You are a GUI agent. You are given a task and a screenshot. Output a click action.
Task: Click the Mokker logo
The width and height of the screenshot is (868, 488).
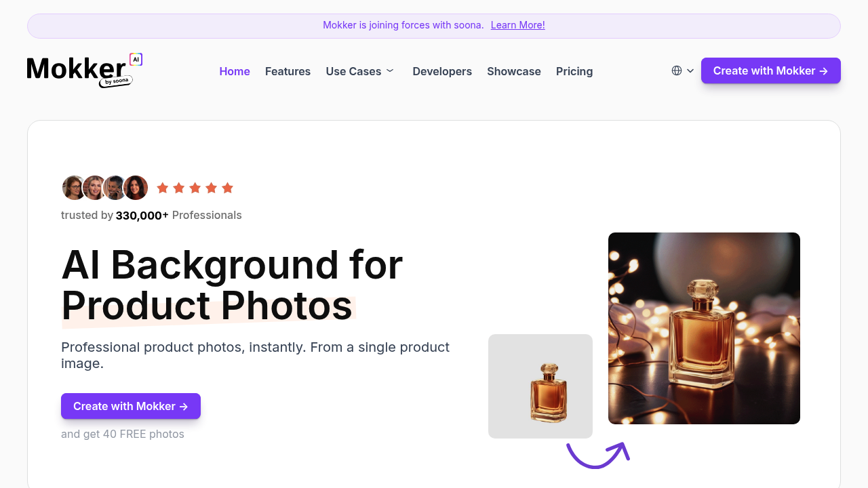[x=85, y=70]
